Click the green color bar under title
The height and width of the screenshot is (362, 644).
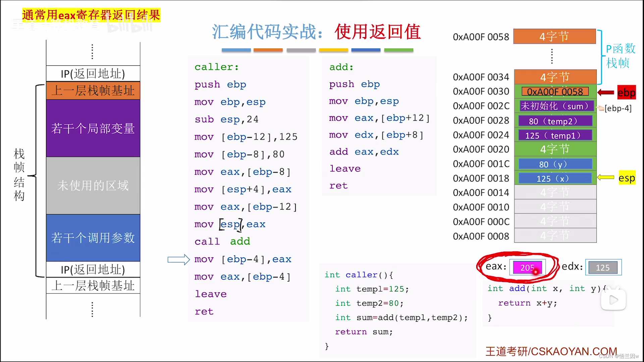point(398,50)
